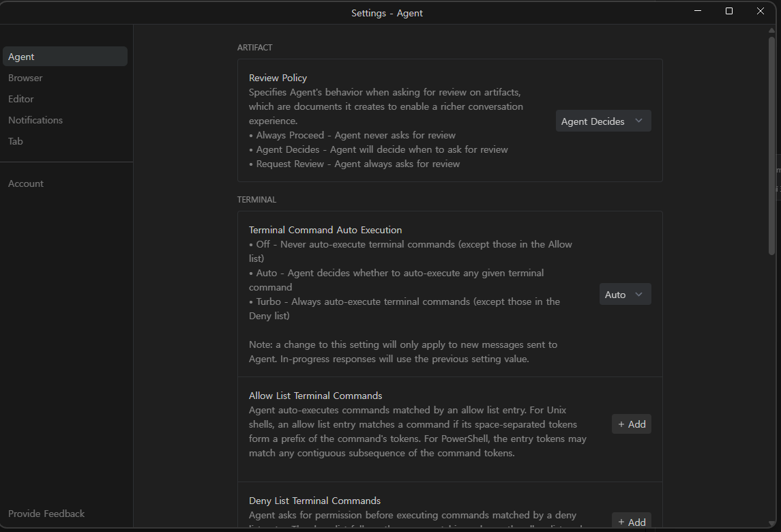
Task: Click the chevron arrow next to 'Auto'
Action: click(639, 294)
